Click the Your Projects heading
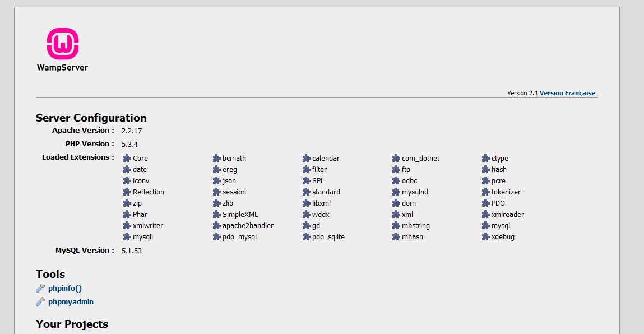The image size is (644, 334). [72, 324]
